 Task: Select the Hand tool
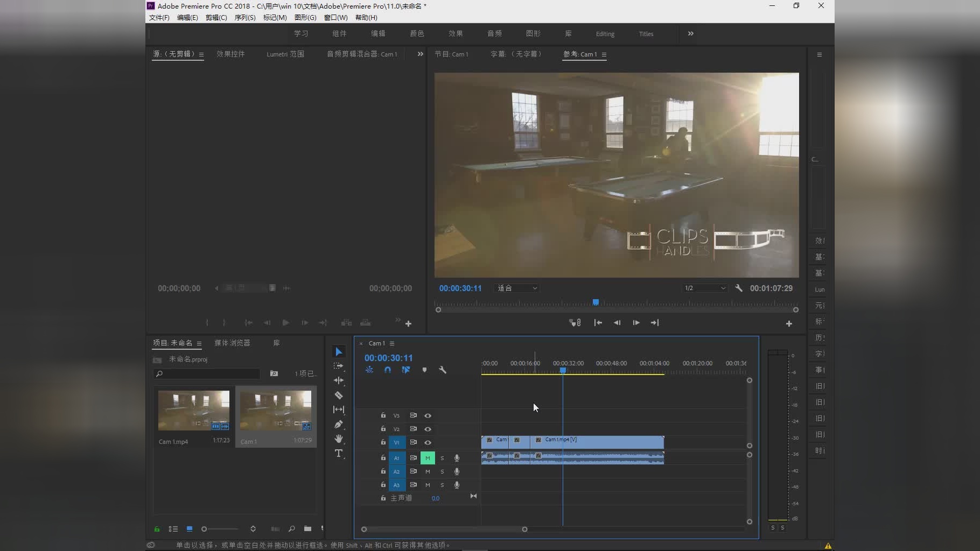[339, 439]
